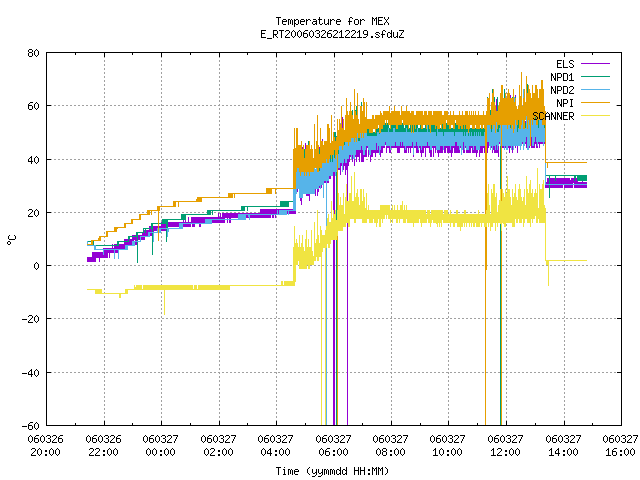Click the yellow SCANNER legend line sample
The height and width of the screenshot is (480, 640).
(595, 116)
